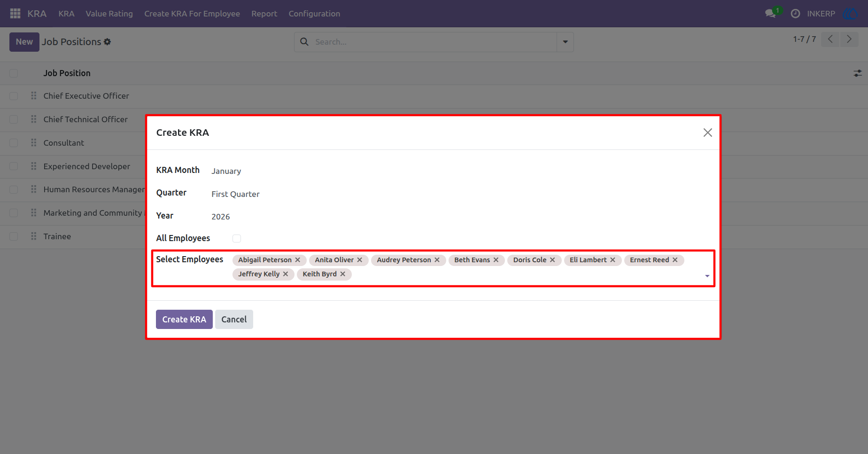Check the Chief Executive Officer row checkbox
The image size is (868, 454).
point(14,96)
